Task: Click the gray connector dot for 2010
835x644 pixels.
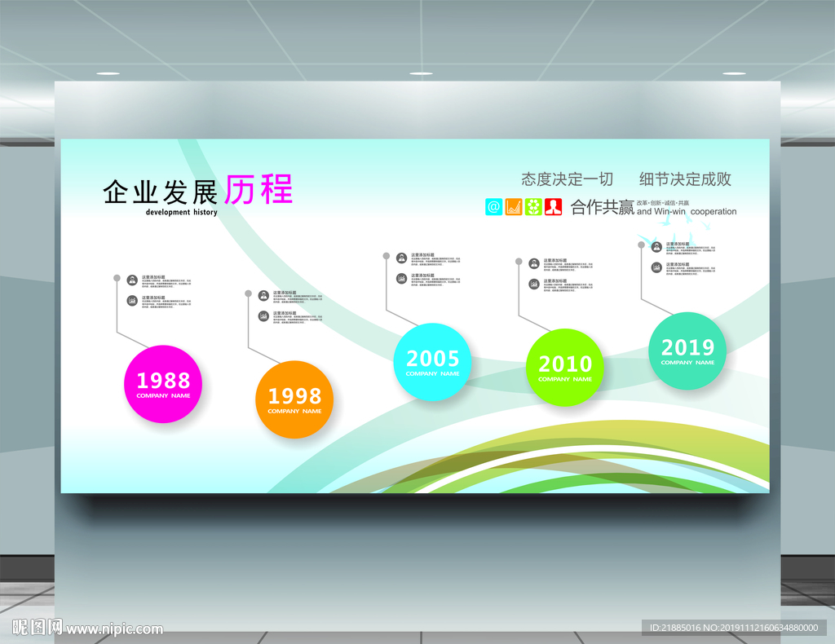Action: (519, 262)
